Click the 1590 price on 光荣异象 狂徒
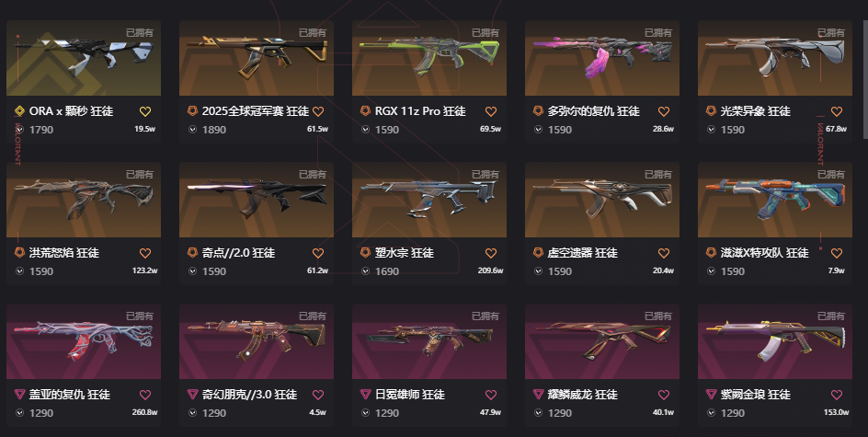This screenshot has width=868, height=437. (x=732, y=130)
